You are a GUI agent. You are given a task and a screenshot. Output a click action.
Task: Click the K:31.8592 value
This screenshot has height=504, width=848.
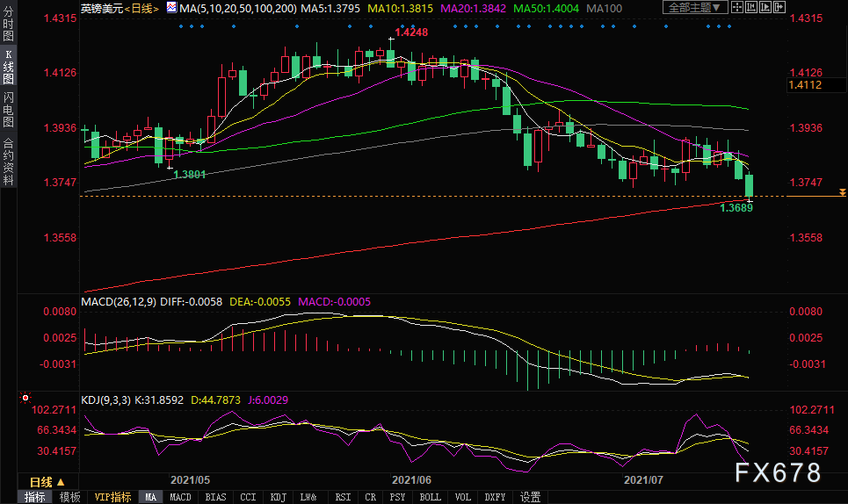tap(159, 400)
